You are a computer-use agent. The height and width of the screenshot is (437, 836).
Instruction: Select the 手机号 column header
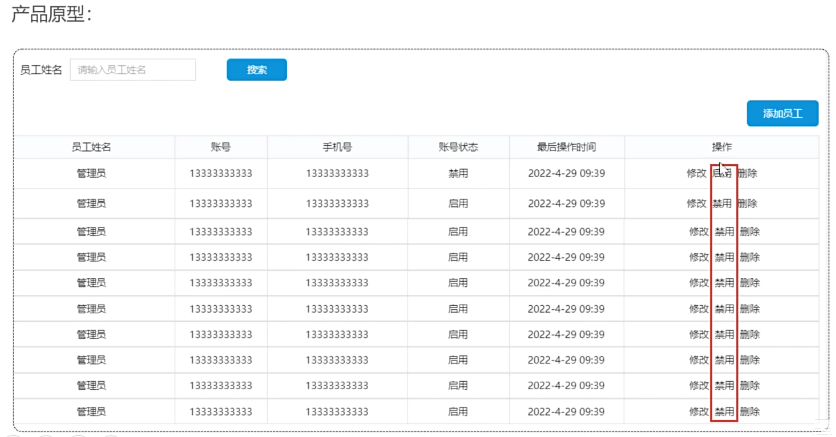(337, 147)
